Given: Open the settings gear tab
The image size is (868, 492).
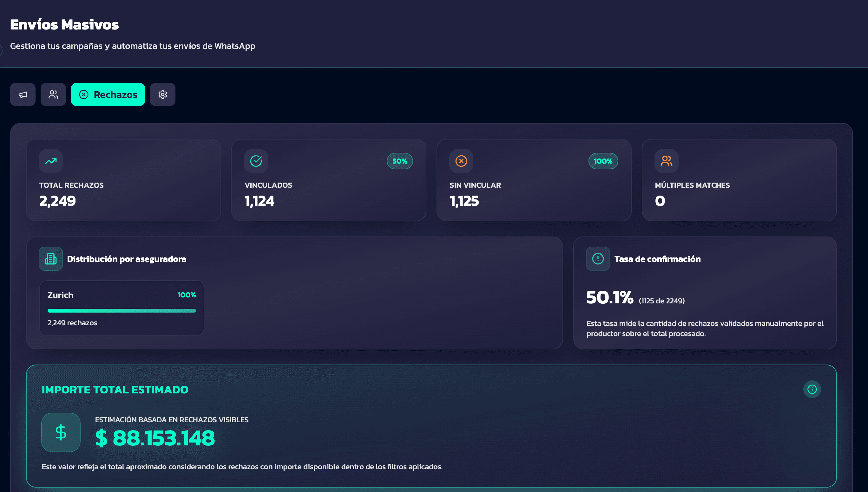Looking at the screenshot, I should (163, 94).
